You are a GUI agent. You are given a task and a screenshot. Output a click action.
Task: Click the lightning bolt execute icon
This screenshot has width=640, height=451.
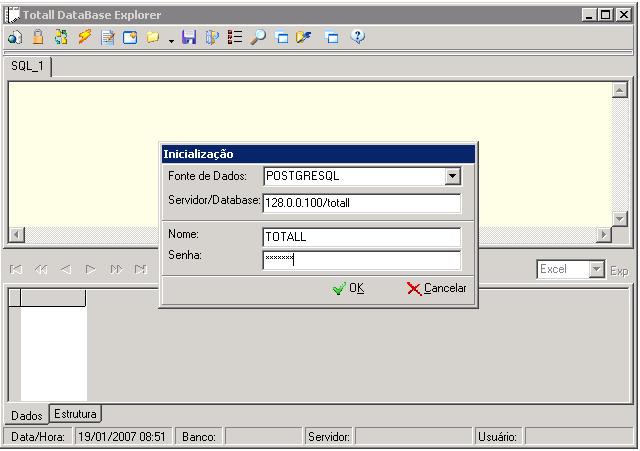click(x=84, y=37)
